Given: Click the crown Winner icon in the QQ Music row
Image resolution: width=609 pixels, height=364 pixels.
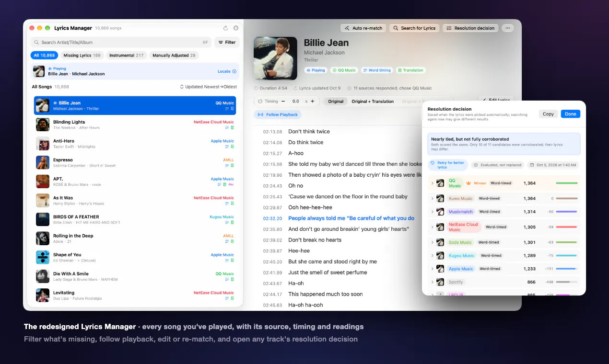Looking at the screenshot, I should (x=469, y=183).
